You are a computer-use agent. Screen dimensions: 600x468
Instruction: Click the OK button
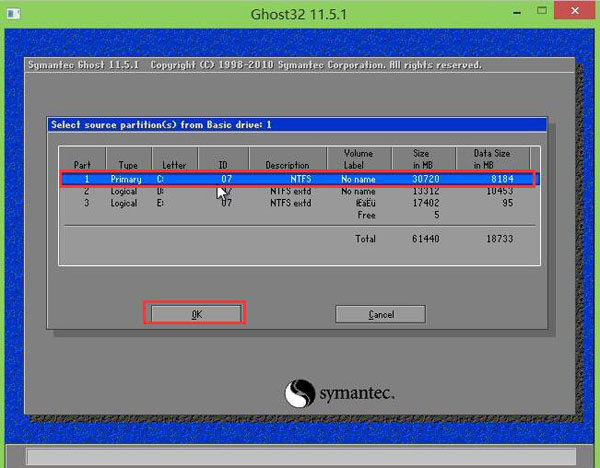click(x=196, y=314)
